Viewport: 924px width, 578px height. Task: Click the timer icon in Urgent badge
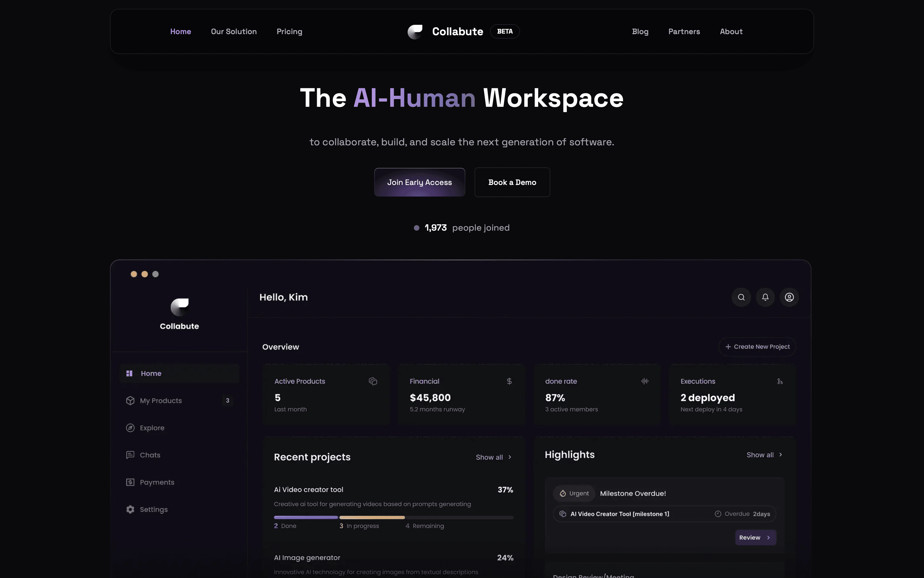(563, 494)
